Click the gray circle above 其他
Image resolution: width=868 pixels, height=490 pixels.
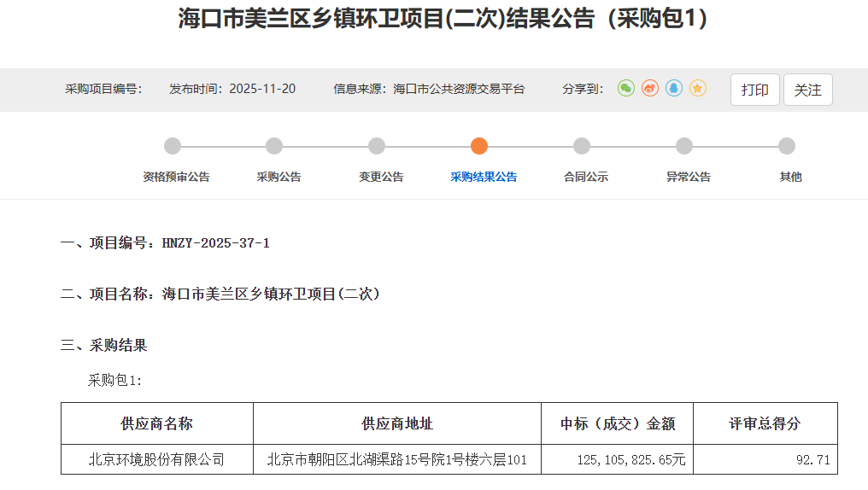787,146
